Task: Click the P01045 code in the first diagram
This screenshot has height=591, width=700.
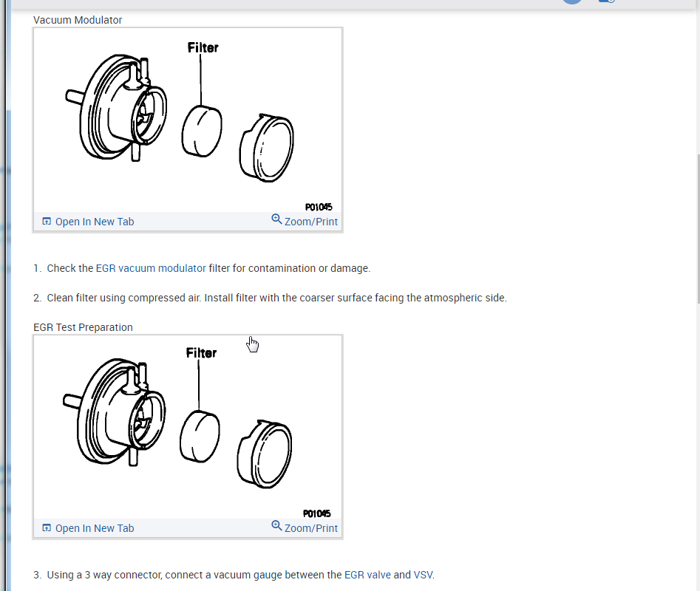Action: point(319,207)
